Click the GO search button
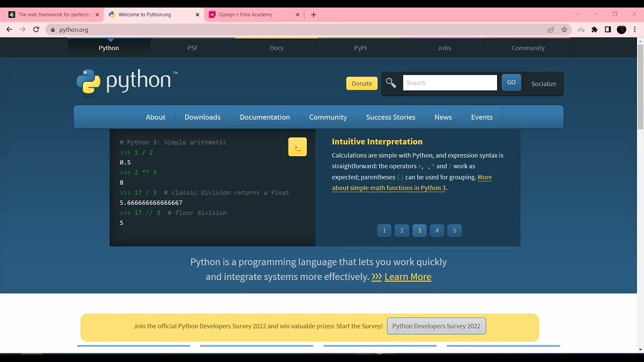The width and height of the screenshot is (644, 362). (511, 82)
